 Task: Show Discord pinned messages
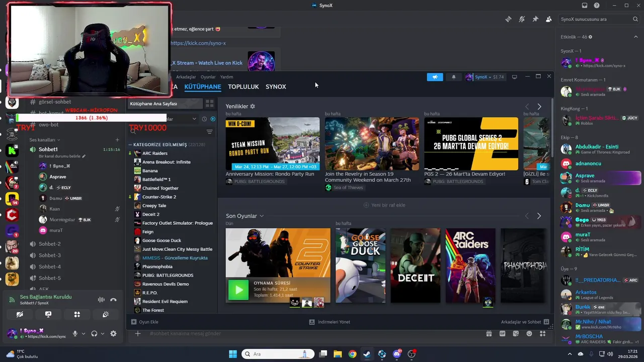535,19
